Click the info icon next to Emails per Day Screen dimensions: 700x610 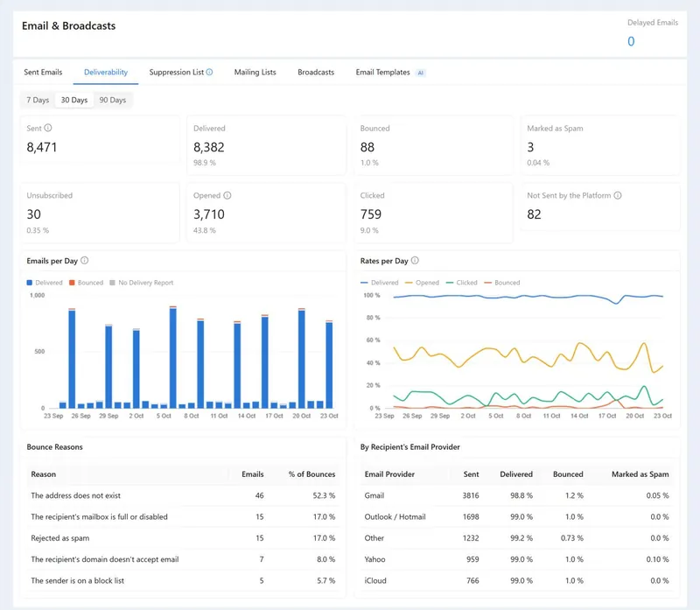coord(84,260)
